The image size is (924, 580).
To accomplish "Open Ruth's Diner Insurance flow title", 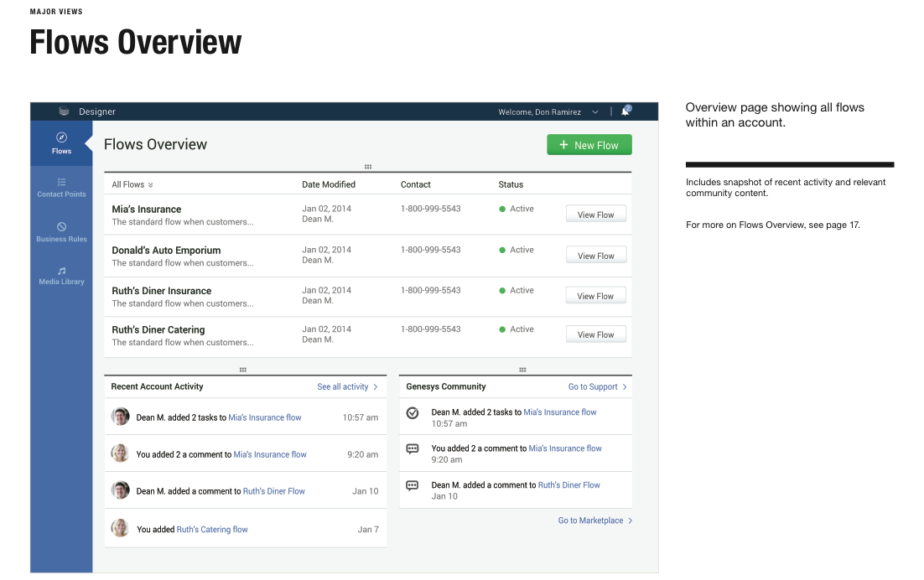I will 162,291.
